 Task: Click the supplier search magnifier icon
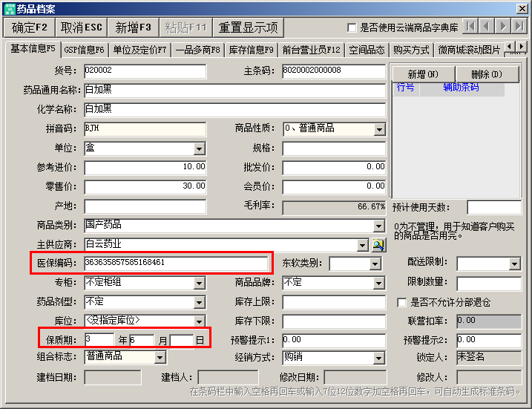coord(378,244)
